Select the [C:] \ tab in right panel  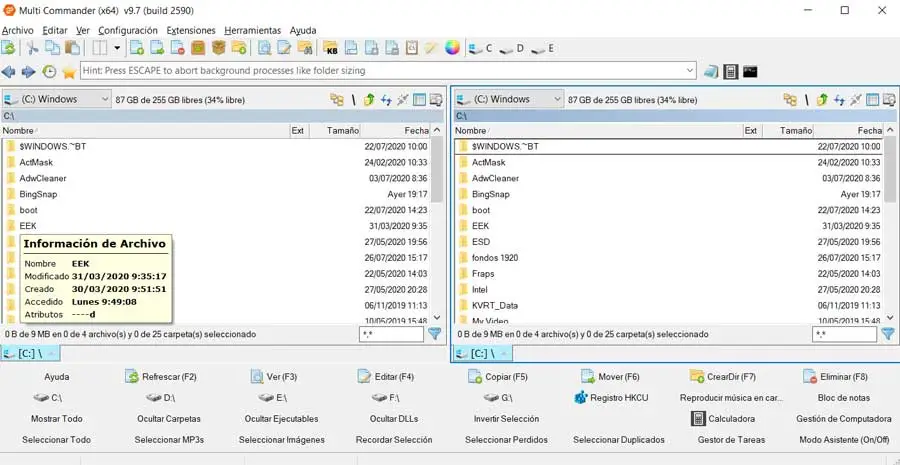pos(483,354)
